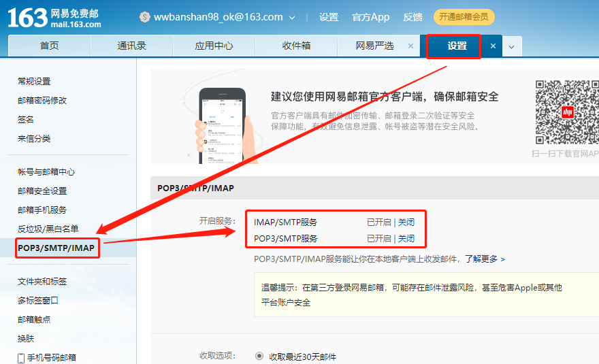Open 换肤 in the sidebar
599x364 pixels.
coord(26,339)
